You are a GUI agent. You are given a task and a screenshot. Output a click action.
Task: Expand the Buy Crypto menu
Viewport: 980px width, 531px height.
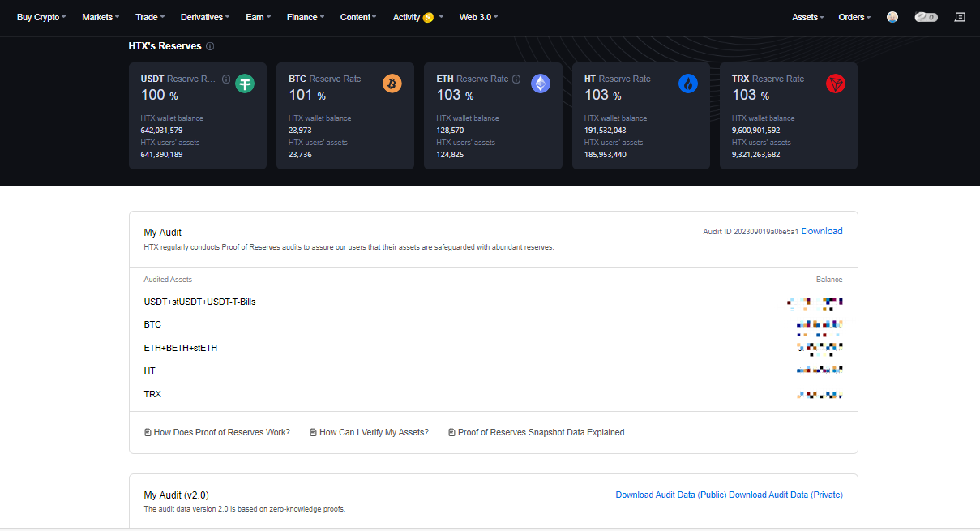pyautogui.click(x=41, y=17)
